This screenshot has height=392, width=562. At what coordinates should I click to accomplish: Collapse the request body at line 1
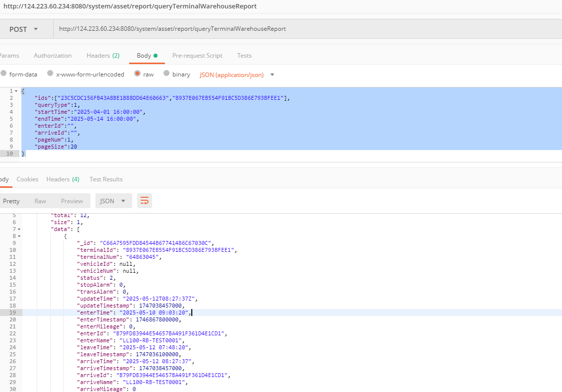pos(16,91)
